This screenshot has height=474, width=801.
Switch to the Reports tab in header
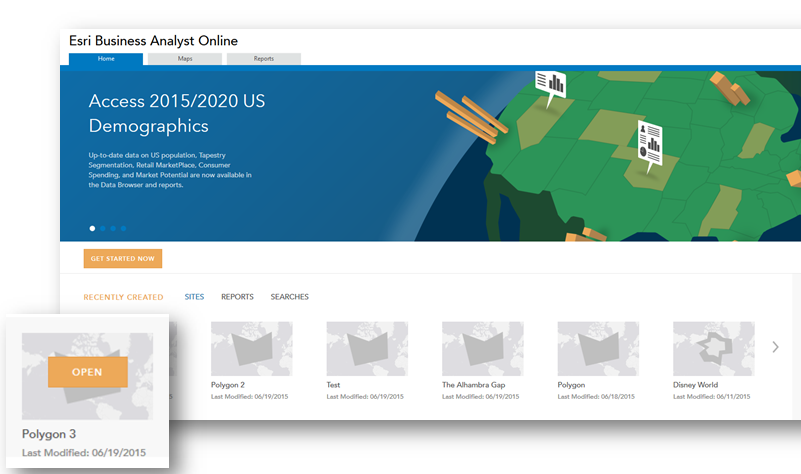[x=264, y=59]
